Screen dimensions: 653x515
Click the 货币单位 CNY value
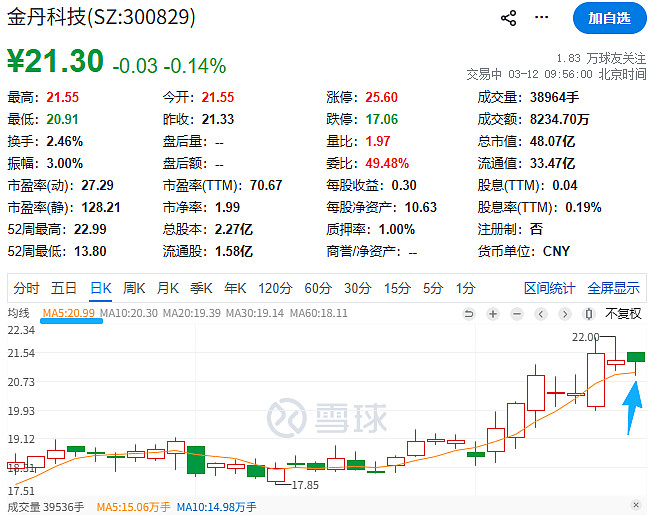(x=556, y=251)
